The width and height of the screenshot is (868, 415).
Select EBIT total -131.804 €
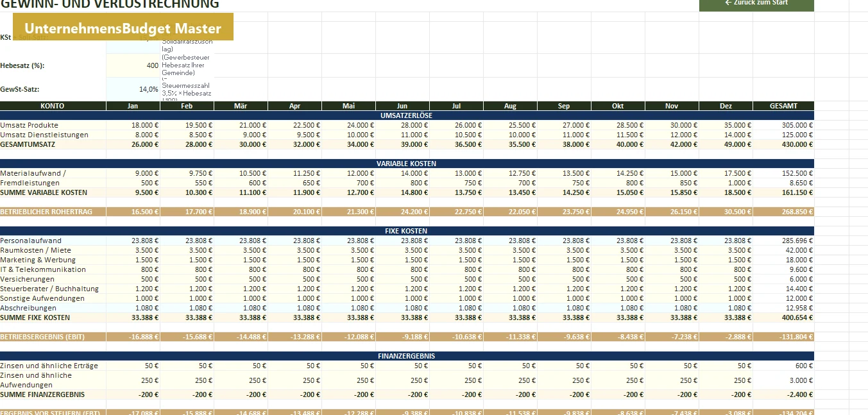pyautogui.click(x=783, y=337)
